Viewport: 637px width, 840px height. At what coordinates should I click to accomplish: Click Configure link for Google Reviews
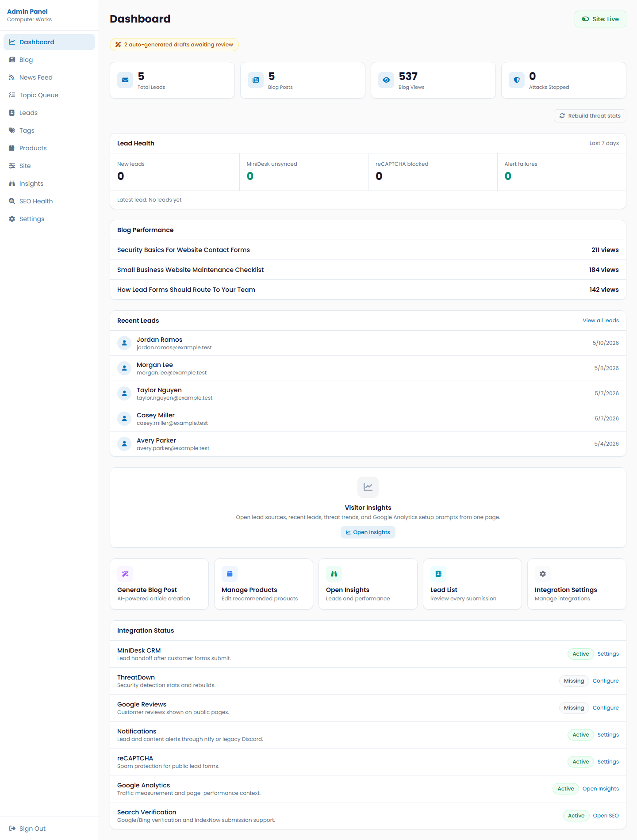(x=606, y=708)
